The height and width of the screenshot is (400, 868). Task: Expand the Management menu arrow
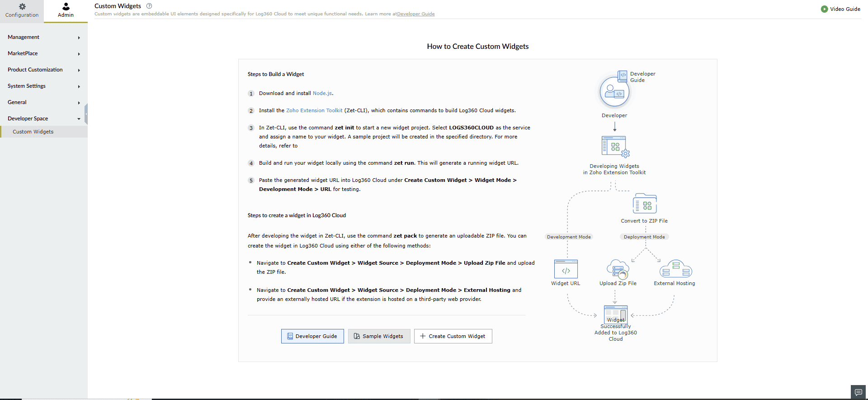[79, 38]
